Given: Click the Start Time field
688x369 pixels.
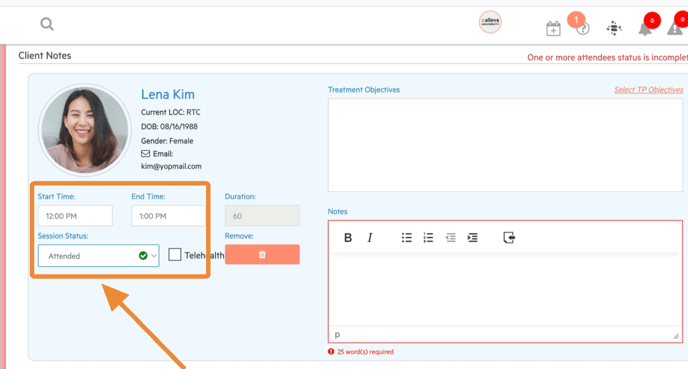Looking at the screenshot, I should [75, 216].
